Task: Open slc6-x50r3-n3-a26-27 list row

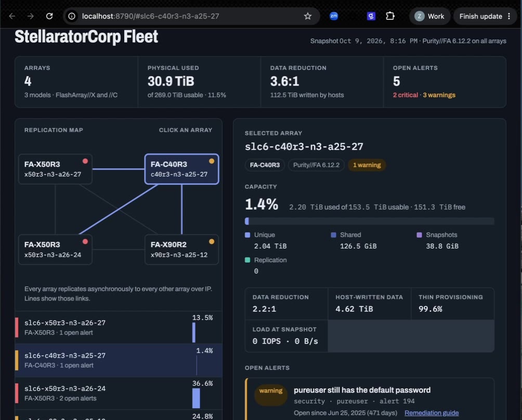Action: pyautogui.click(x=119, y=327)
